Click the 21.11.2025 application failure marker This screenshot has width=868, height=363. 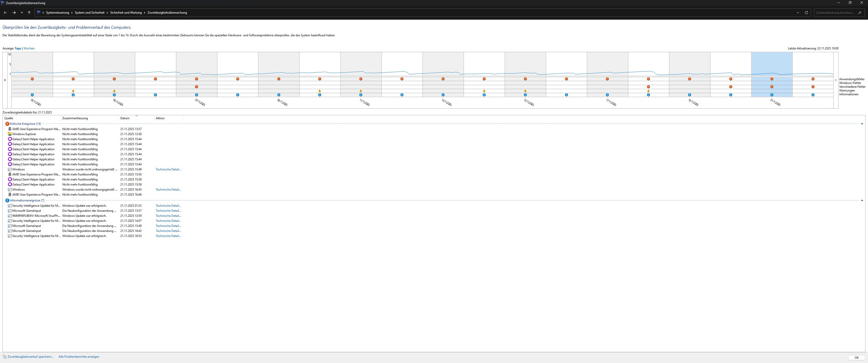click(x=772, y=79)
